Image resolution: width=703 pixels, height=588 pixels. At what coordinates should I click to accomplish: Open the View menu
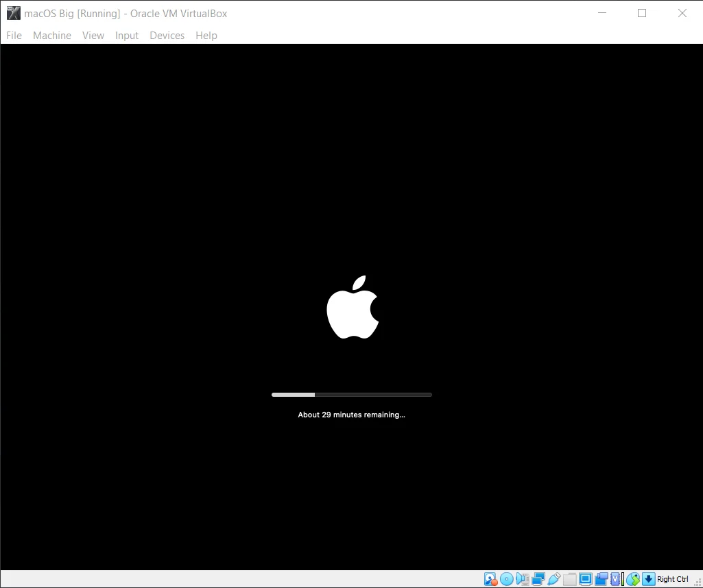[x=93, y=36]
